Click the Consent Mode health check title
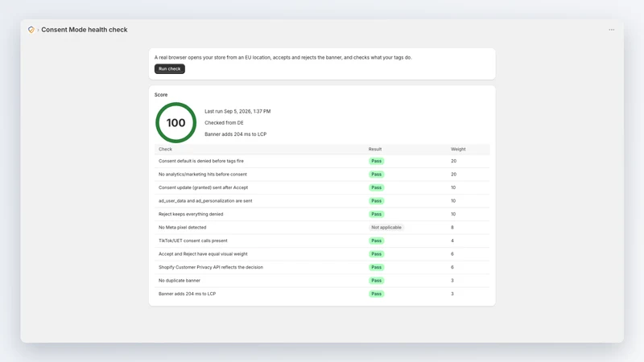The image size is (644, 362). tap(85, 30)
